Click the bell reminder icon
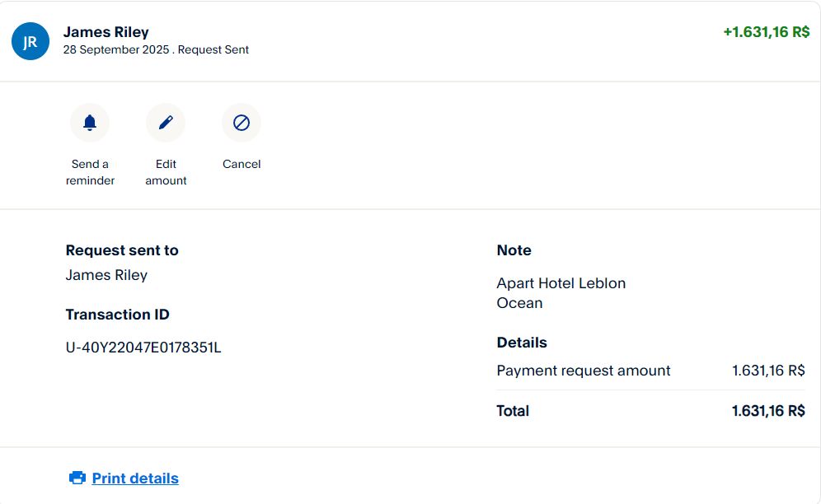 (x=90, y=123)
